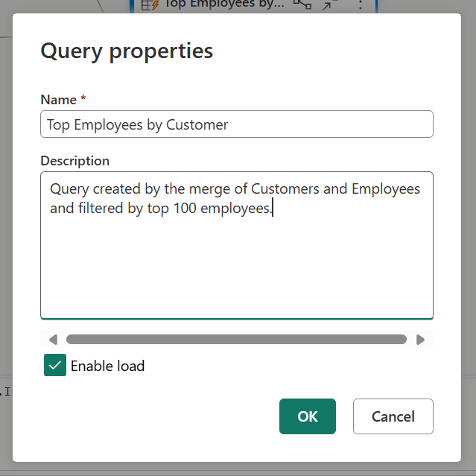Open the more options ellipsis on the query node
This screenshot has height=476, width=476.
(361, 4)
